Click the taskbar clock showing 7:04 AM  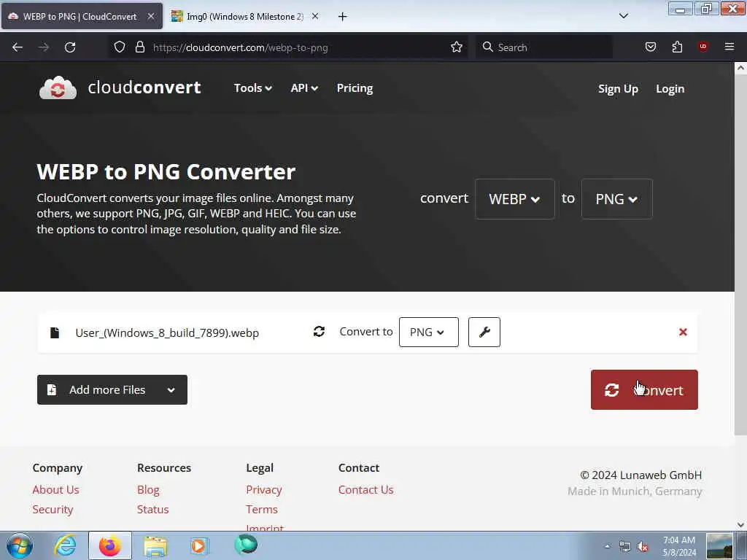[x=679, y=546]
